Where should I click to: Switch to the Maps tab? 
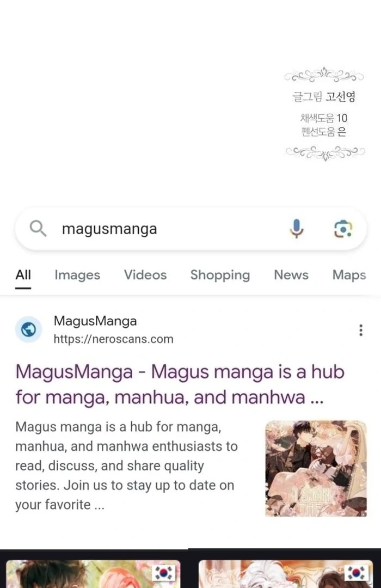coord(349,275)
